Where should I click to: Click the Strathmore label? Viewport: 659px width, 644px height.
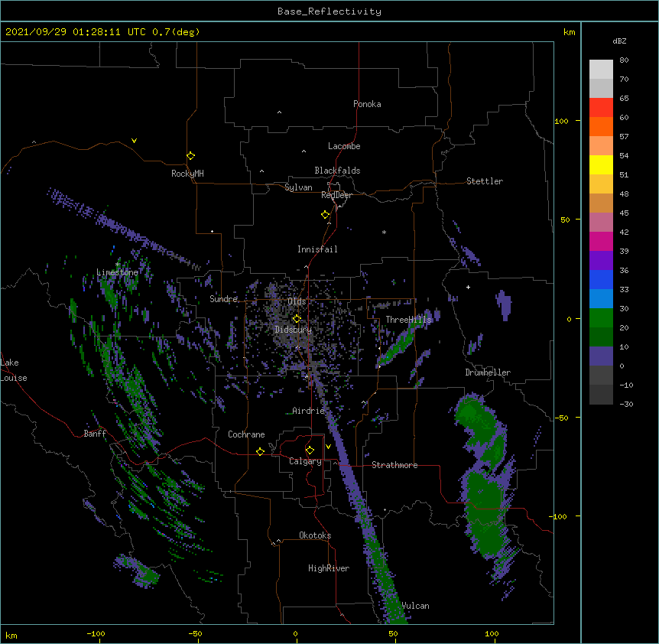(x=394, y=465)
